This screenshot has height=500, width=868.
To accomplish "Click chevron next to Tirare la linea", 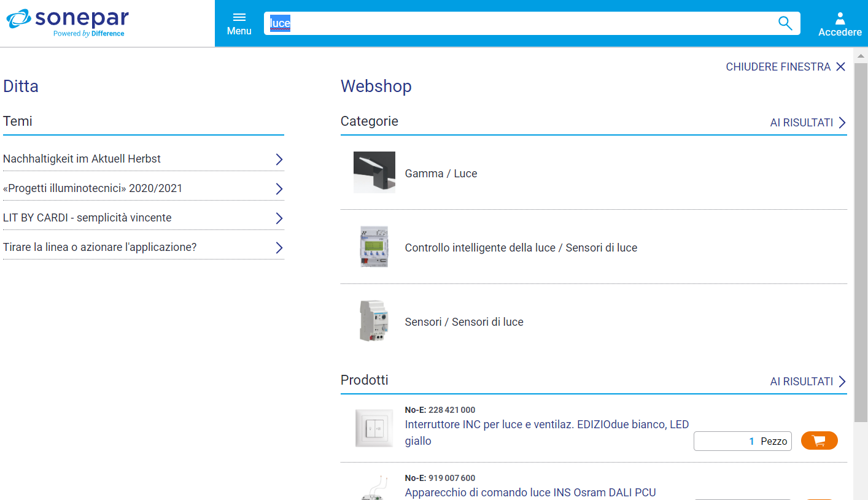I will pos(279,248).
